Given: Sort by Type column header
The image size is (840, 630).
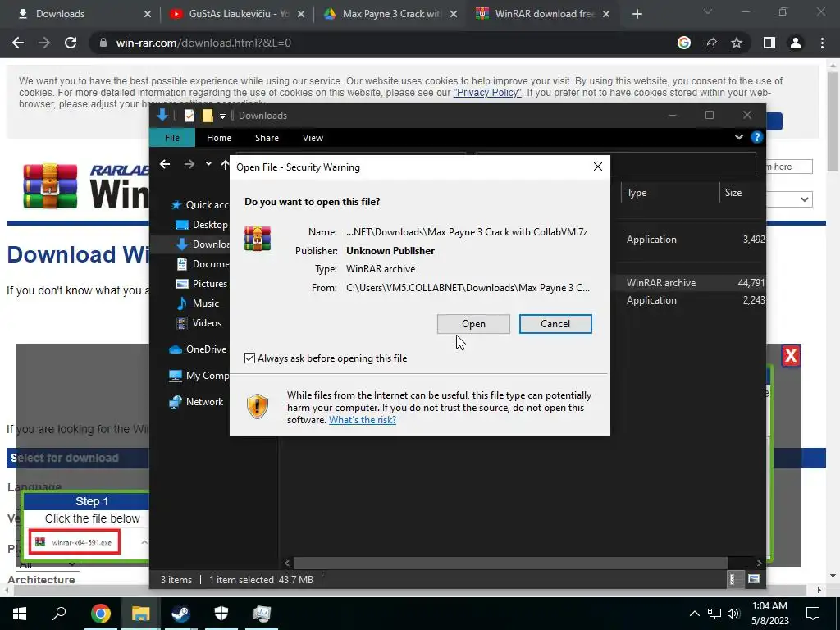Looking at the screenshot, I should coord(669,193).
